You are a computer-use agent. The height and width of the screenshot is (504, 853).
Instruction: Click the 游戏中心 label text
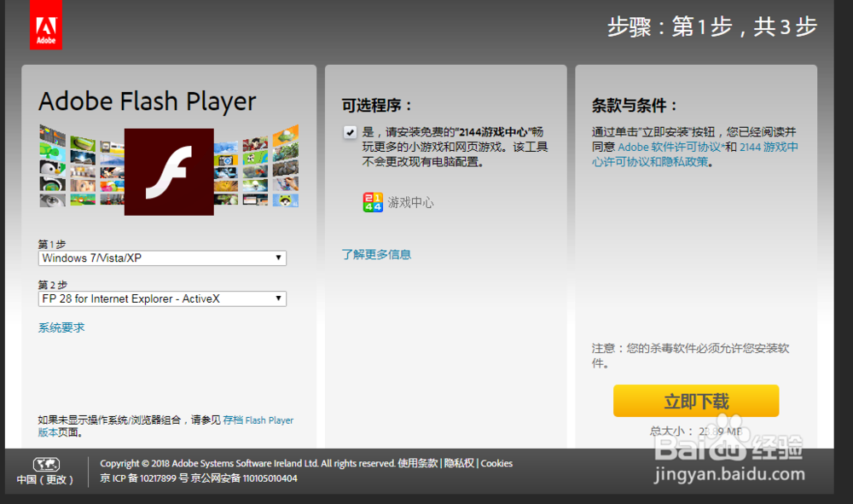tap(411, 203)
